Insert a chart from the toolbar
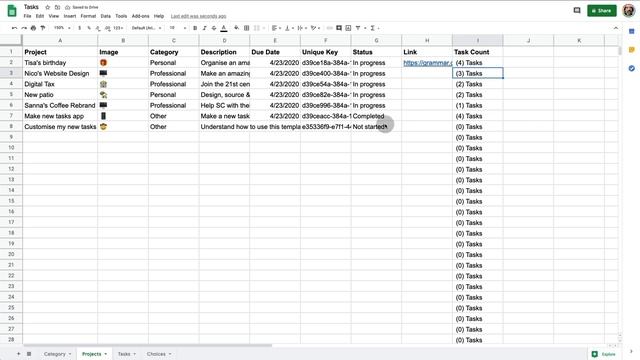This screenshot has width=640, height=360. point(348,28)
